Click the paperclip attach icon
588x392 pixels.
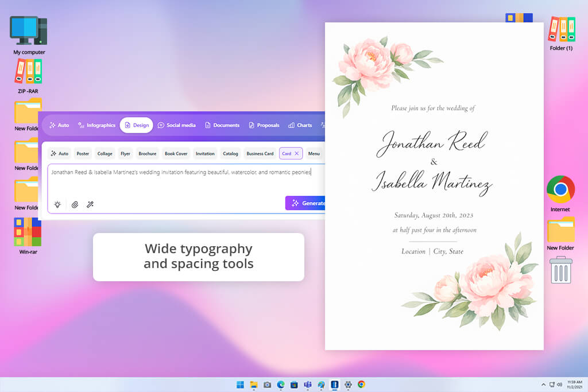click(x=75, y=204)
